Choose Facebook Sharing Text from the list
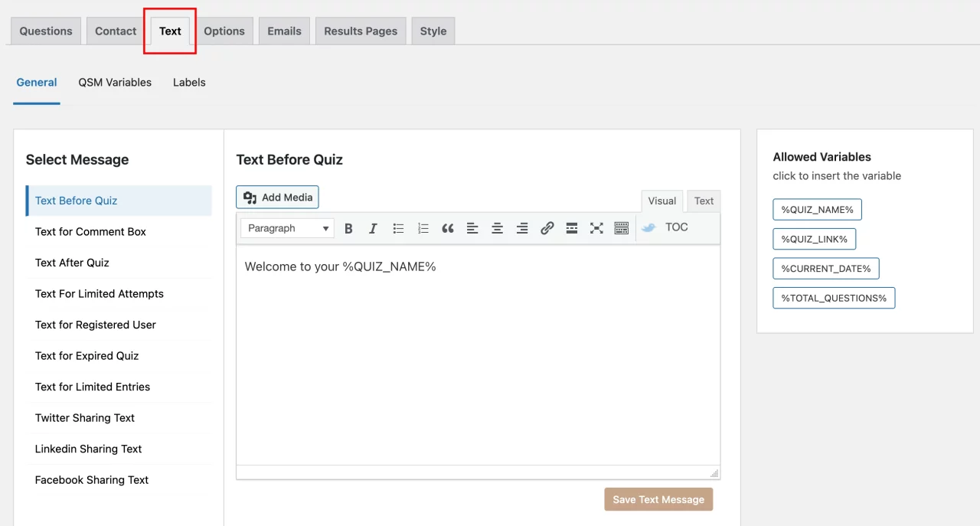980x526 pixels. (91, 479)
